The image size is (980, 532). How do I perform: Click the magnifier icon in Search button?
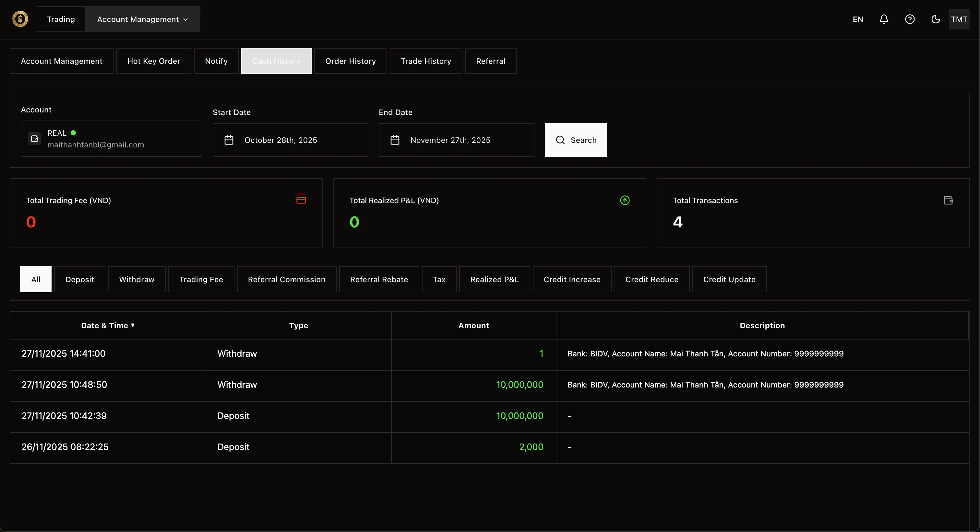point(560,140)
